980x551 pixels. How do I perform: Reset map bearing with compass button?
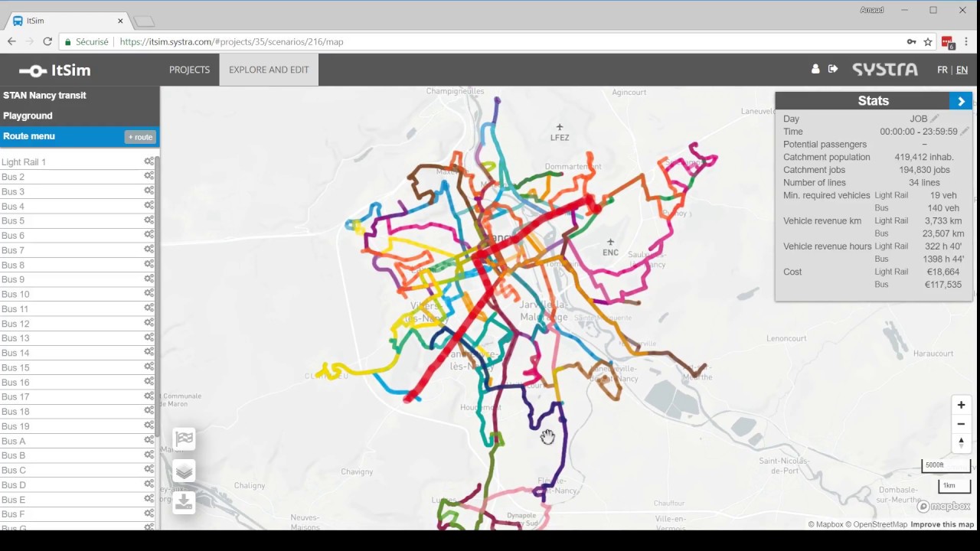pos(961,442)
